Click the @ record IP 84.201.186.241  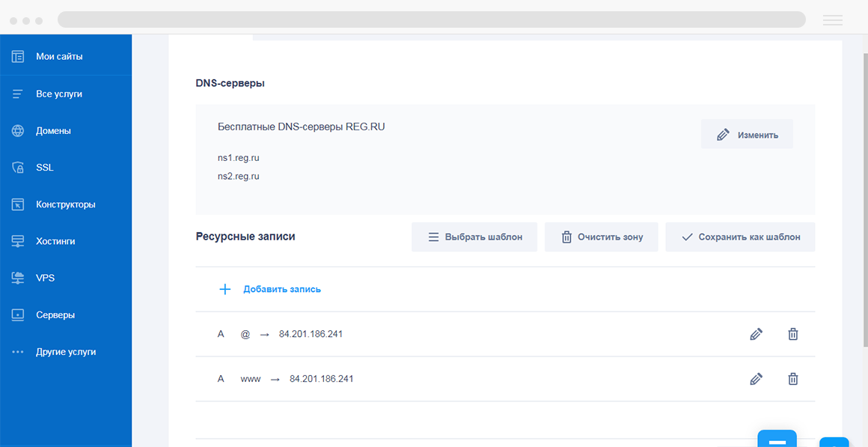tap(311, 334)
